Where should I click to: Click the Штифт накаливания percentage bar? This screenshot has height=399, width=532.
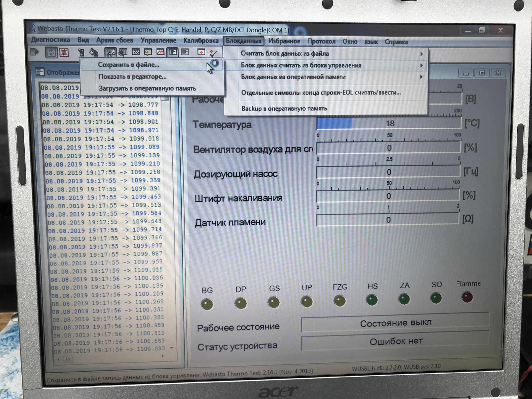pyautogui.click(x=388, y=196)
